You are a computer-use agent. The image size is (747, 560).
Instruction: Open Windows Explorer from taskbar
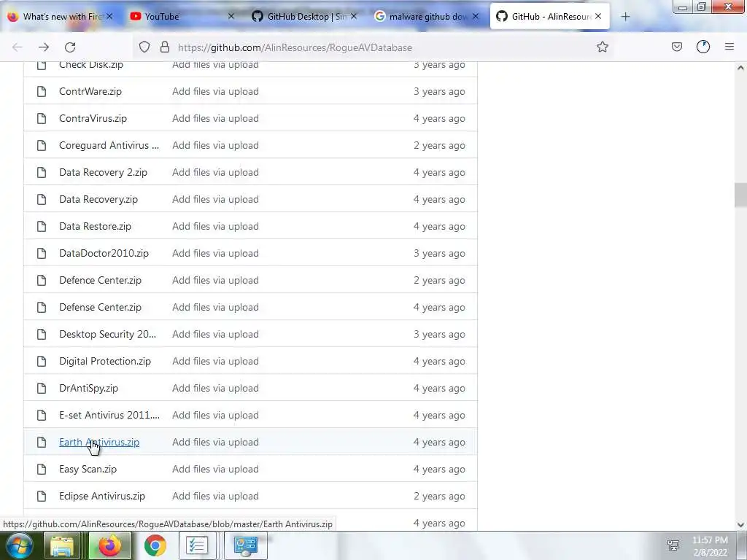(63, 545)
